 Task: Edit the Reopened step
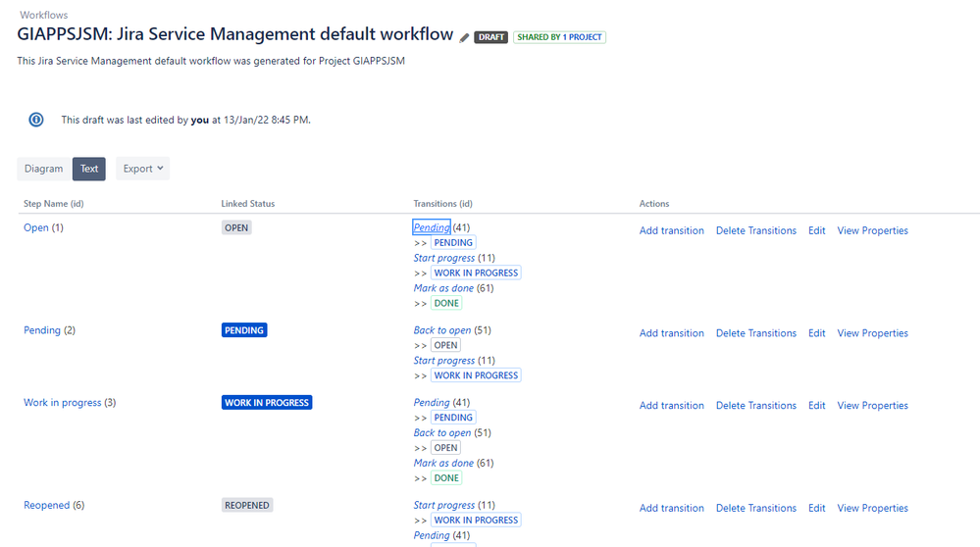tap(817, 508)
